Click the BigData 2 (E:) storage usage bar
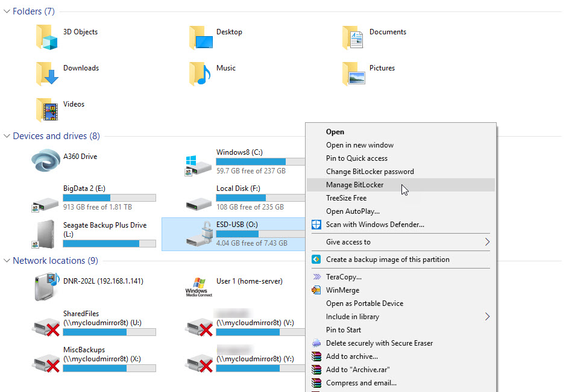 (x=109, y=198)
